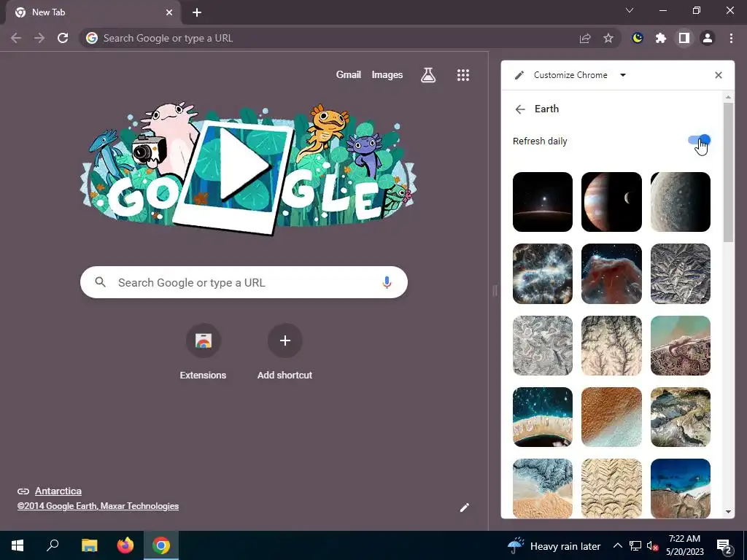This screenshot has height=560, width=747.
Task: Launch Firefox from the taskbar
Action: point(125,545)
